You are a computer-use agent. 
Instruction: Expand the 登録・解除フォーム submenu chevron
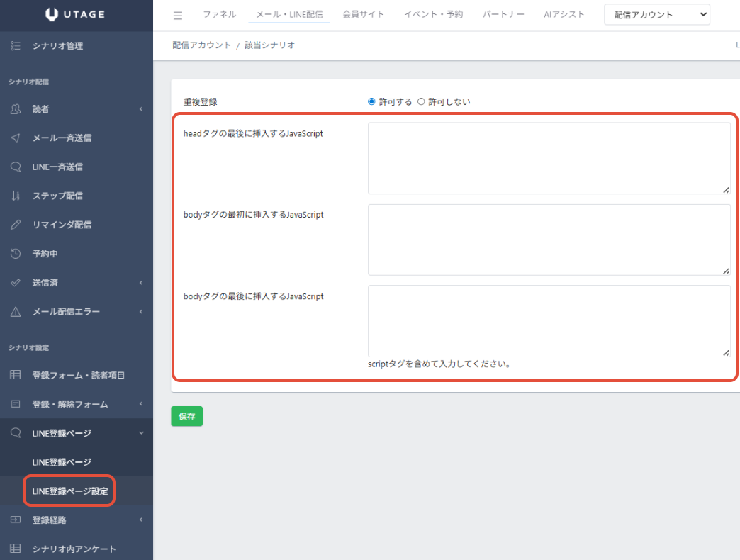point(140,404)
